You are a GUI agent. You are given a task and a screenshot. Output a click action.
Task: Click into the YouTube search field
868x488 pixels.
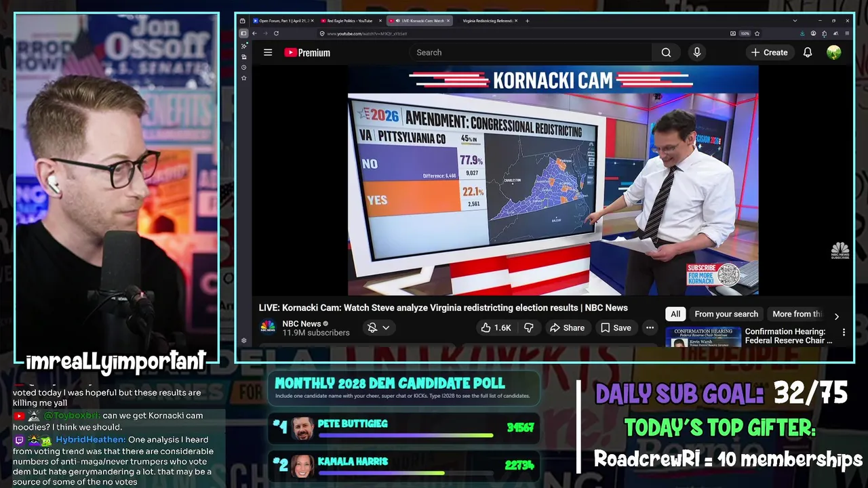point(531,52)
